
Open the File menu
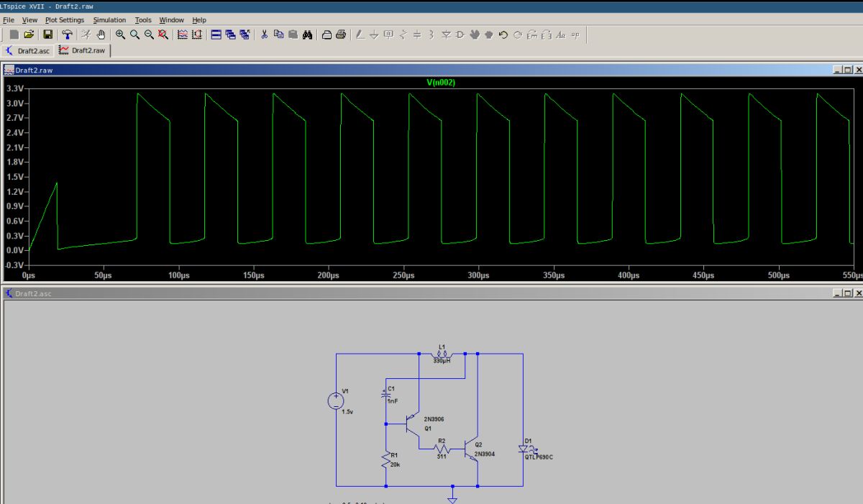coord(9,20)
